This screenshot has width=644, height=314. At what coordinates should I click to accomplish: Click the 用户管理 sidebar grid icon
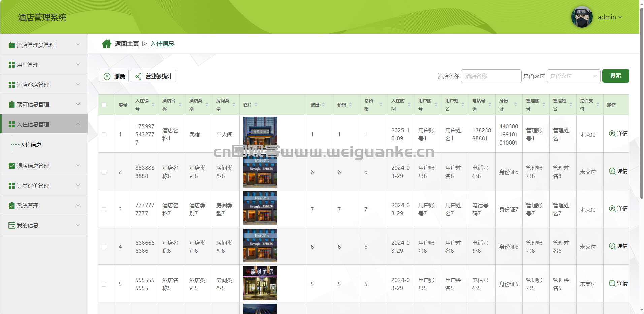pyautogui.click(x=12, y=65)
